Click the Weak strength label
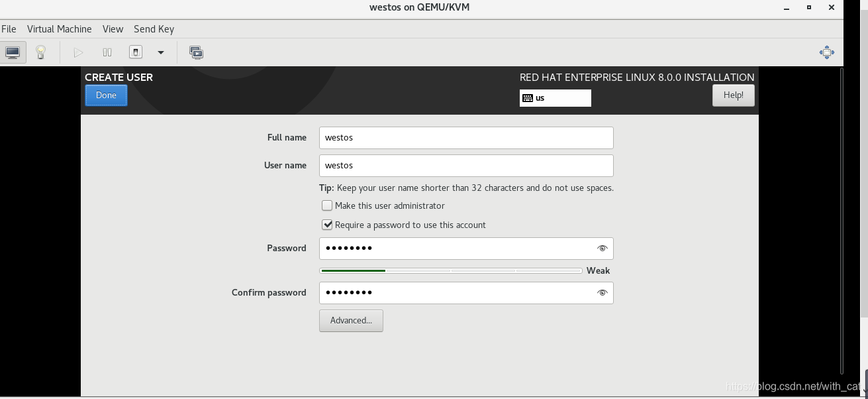 tap(598, 270)
